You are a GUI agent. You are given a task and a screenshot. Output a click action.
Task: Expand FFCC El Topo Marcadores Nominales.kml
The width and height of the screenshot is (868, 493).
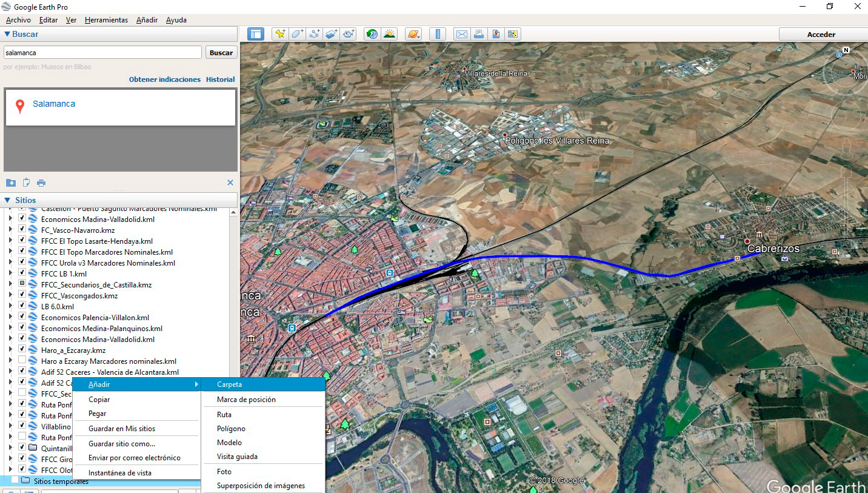10,252
